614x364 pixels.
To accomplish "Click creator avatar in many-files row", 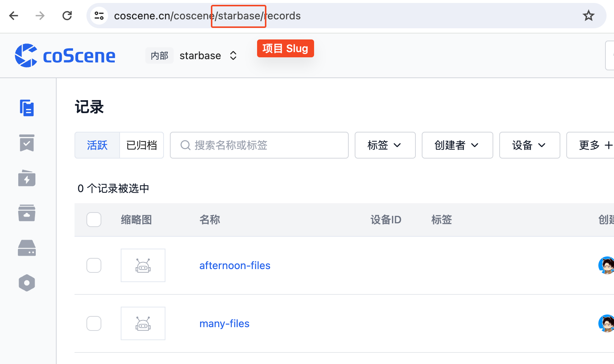I will pos(606,323).
